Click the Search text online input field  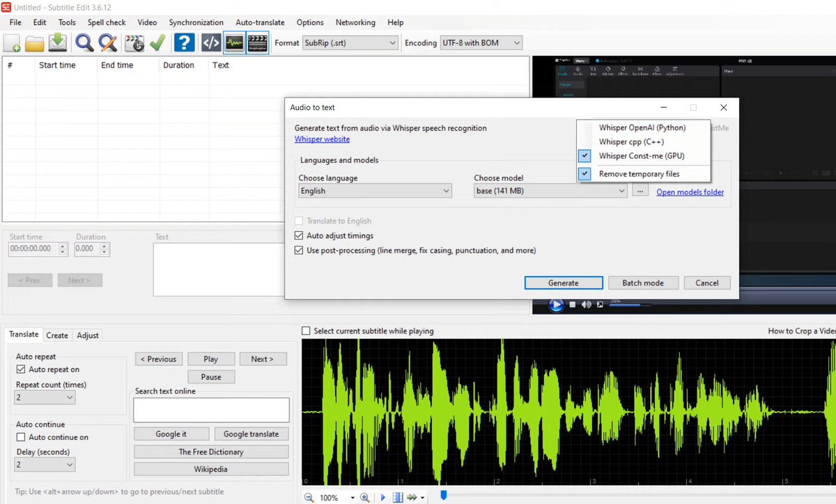click(211, 410)
